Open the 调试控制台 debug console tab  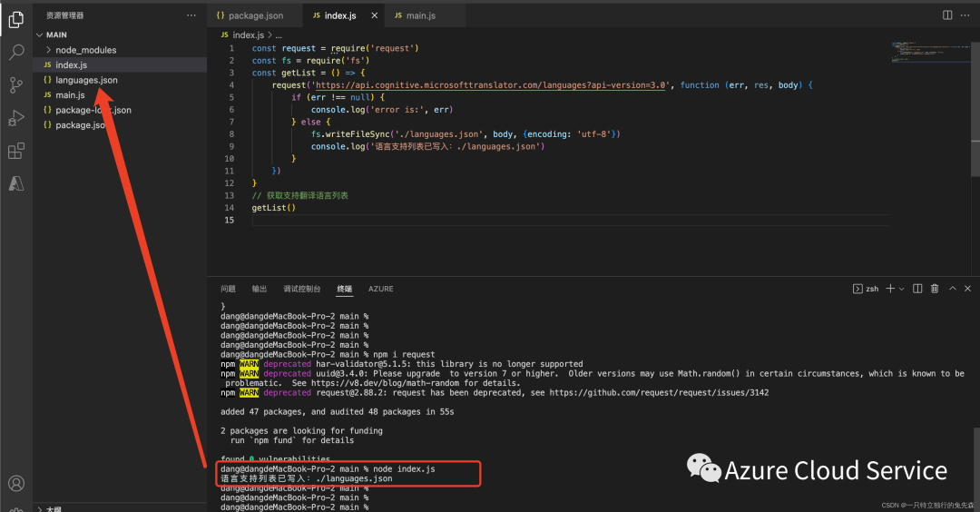point(302,289)
